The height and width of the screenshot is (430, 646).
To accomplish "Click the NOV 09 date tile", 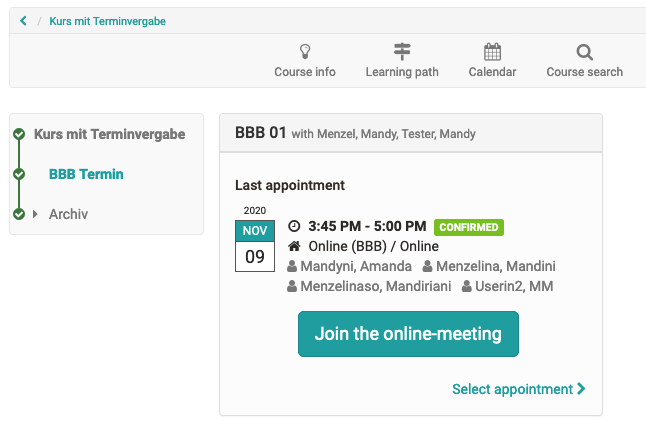I will [255, 246].
